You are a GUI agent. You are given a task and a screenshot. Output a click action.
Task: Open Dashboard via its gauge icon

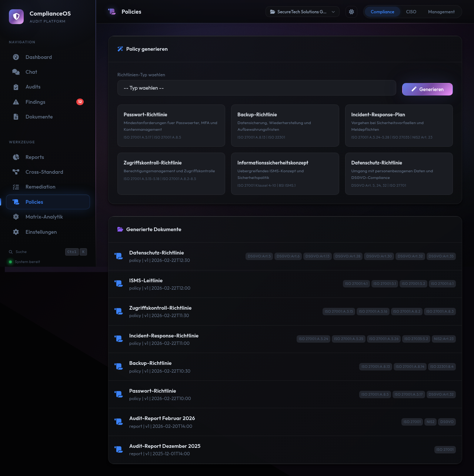click(16, 57)
